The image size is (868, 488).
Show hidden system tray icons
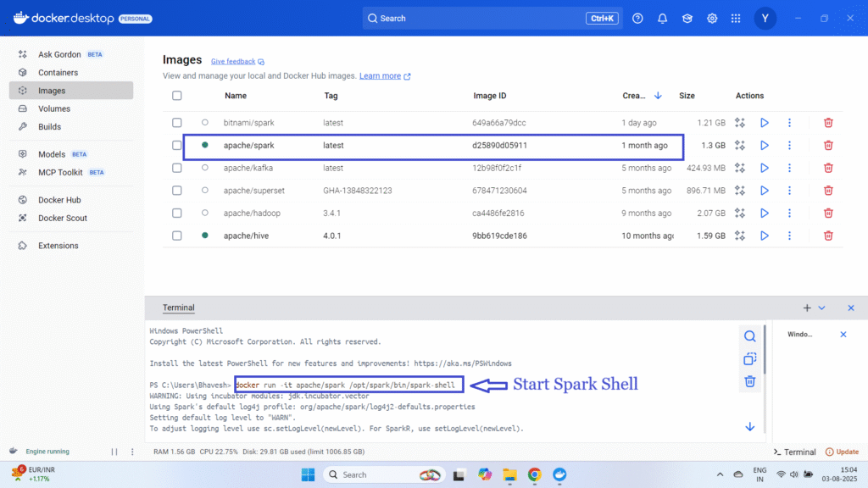[x=720, y=474]
